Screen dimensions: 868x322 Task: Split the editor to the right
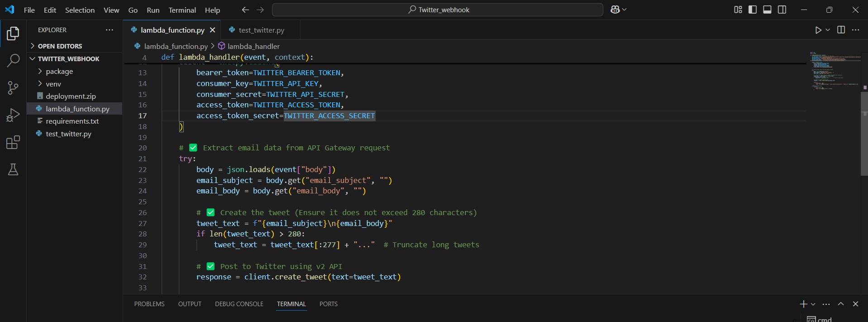[841, 30]
